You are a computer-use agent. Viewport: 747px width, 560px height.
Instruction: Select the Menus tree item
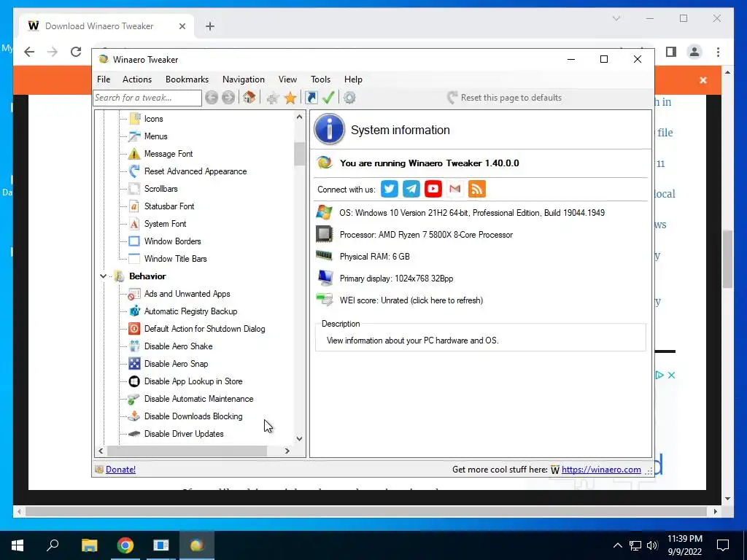pos(156,136)
